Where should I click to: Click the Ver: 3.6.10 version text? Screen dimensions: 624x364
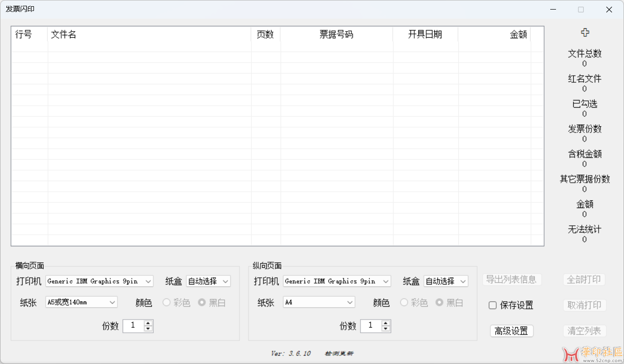click(291, 353)
